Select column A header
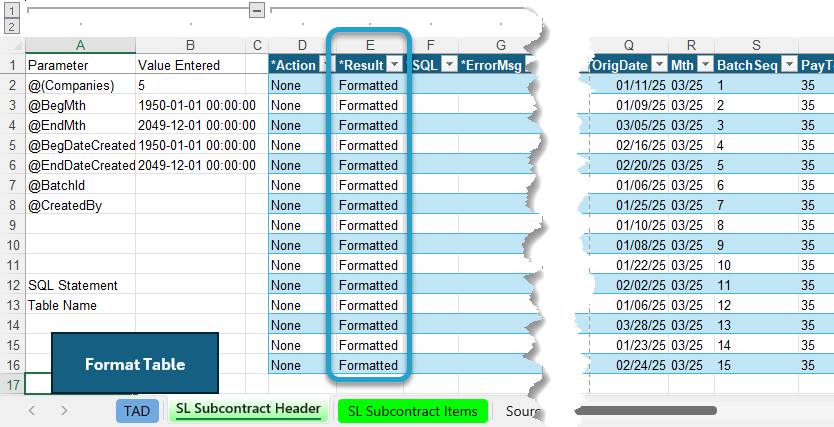 (80, 45)
